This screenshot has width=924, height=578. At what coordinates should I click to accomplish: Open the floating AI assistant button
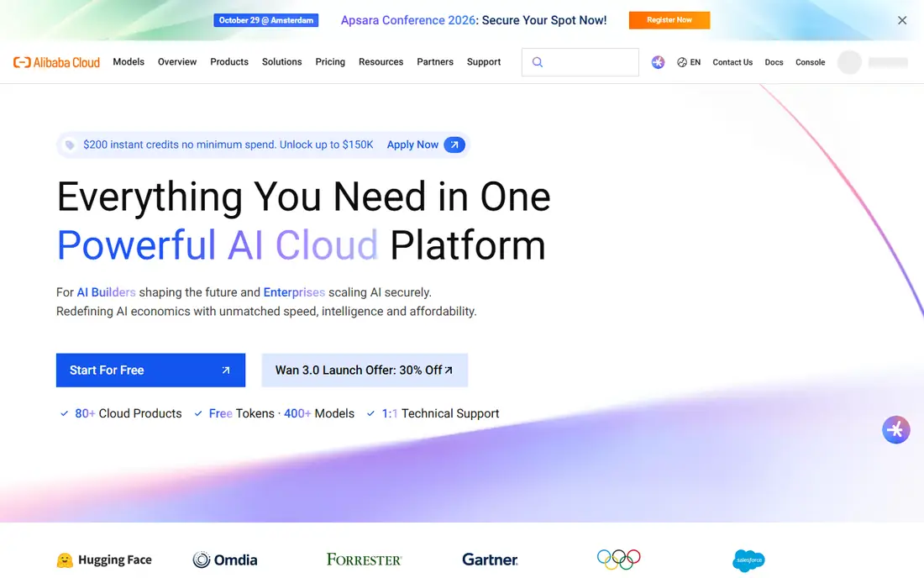(x=895, y=429)
